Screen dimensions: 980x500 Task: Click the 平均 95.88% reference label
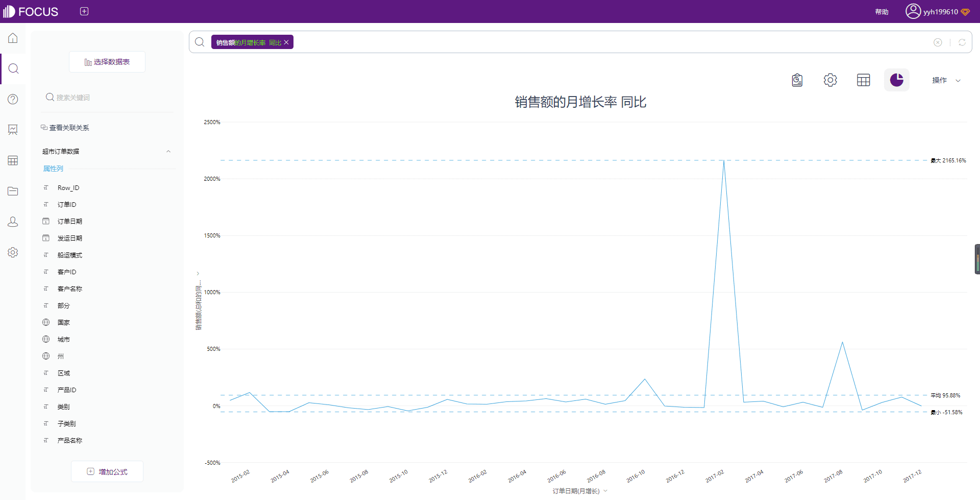point(945,395)
